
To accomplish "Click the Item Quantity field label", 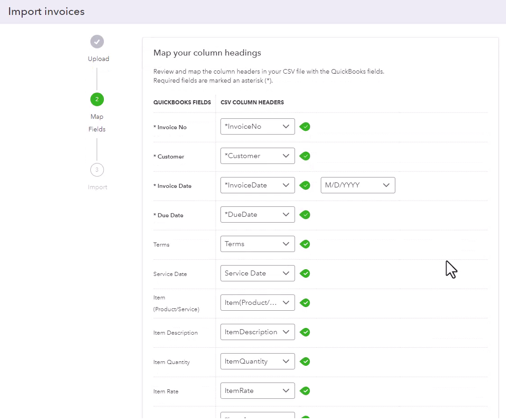I will (x=171, y=362).
